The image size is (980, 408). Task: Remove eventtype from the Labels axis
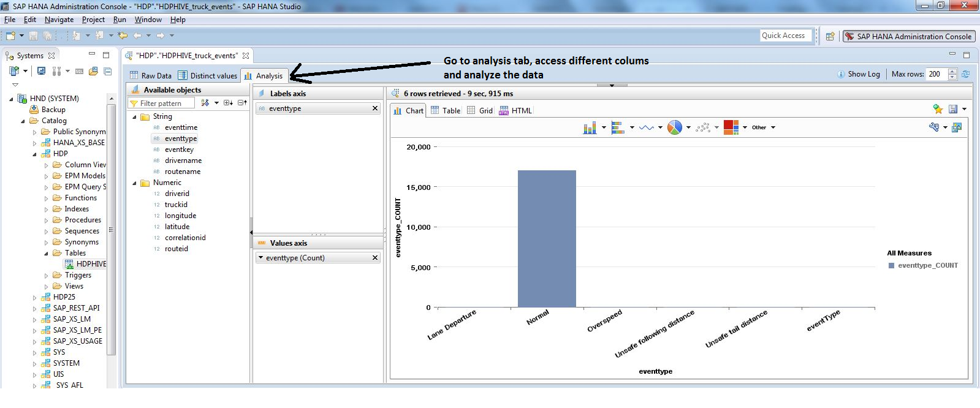point(375,108)
